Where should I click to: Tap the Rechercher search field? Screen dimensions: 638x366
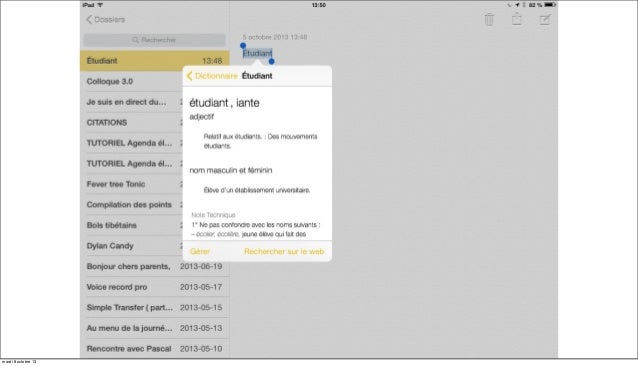point(155,40)
